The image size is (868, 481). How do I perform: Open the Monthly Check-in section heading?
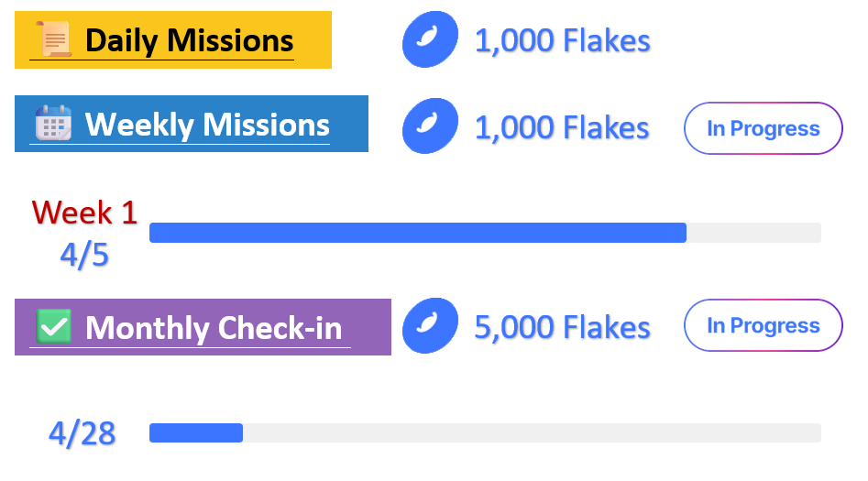213,327
